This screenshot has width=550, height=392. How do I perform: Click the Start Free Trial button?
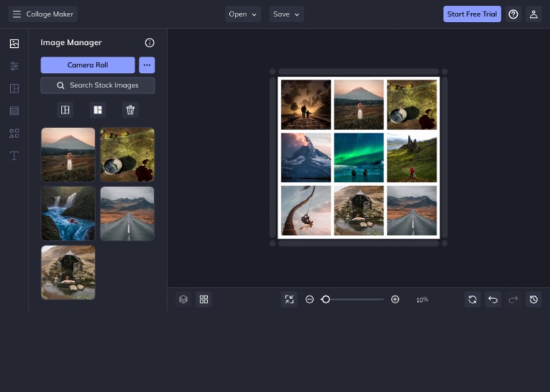click(472, 14)
